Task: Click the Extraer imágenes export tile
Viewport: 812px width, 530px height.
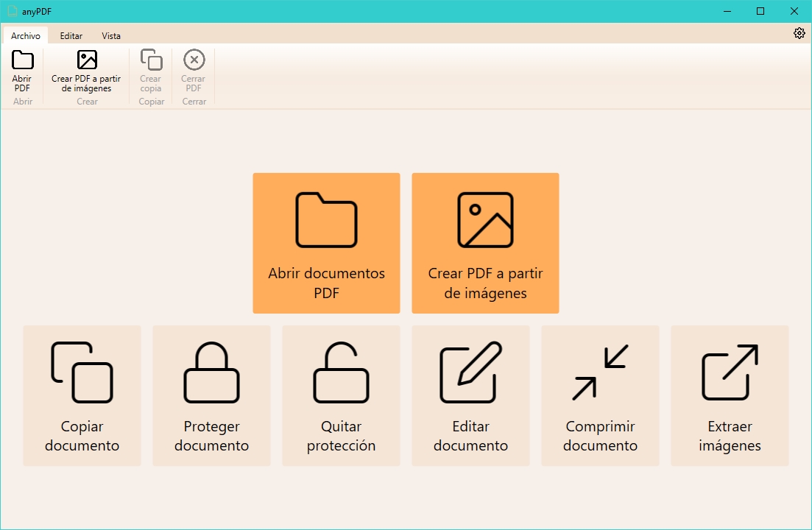Action: [x=730, y=396]
